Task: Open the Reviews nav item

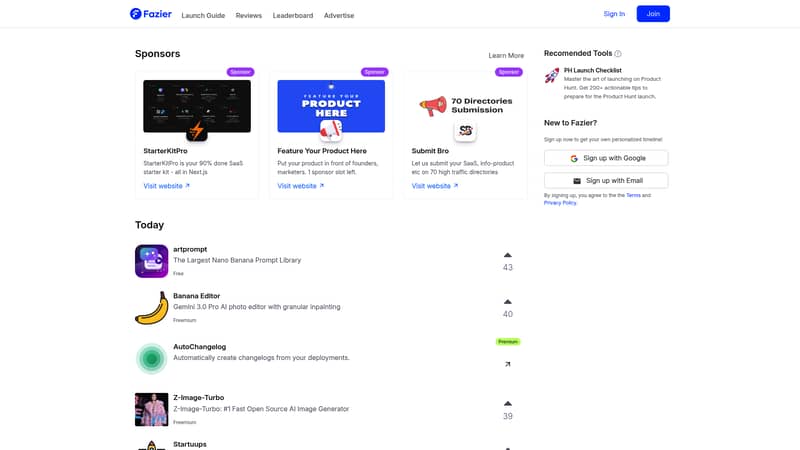Action: [249, 15]
